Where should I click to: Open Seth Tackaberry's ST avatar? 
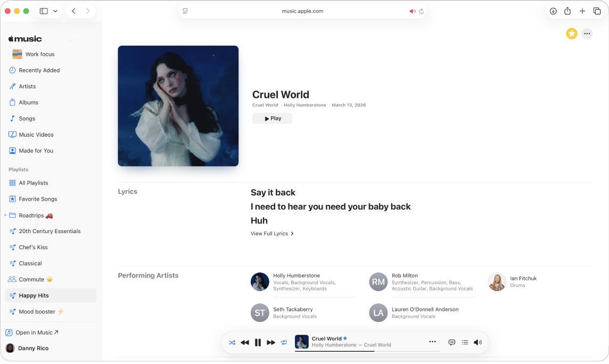point(260,313)
